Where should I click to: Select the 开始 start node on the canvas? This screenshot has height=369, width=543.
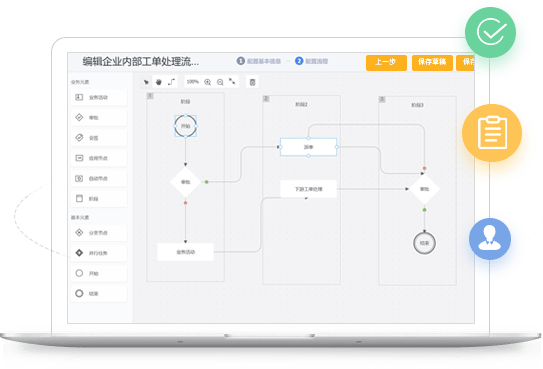click(x=186, y=126)
